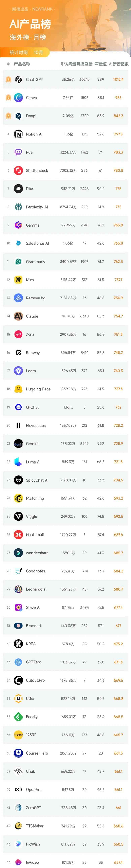
Task: Click the AI新榜指数 column header
Action: [119, 64]
